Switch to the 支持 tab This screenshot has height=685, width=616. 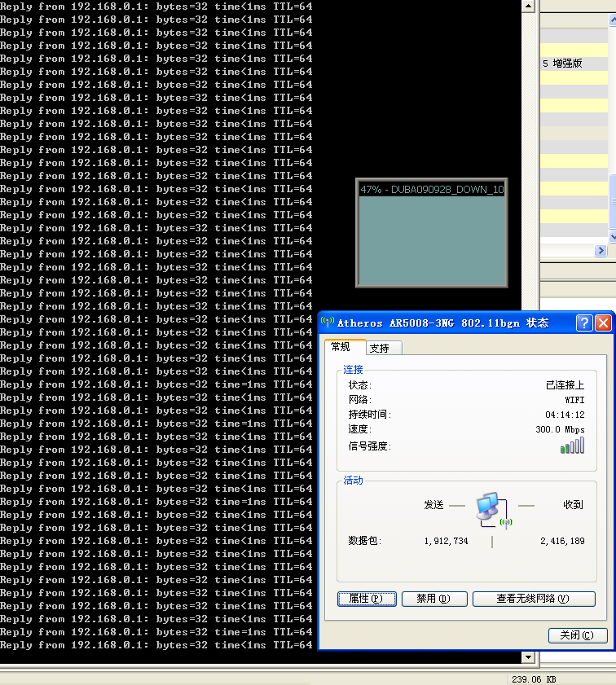point(380,349)
